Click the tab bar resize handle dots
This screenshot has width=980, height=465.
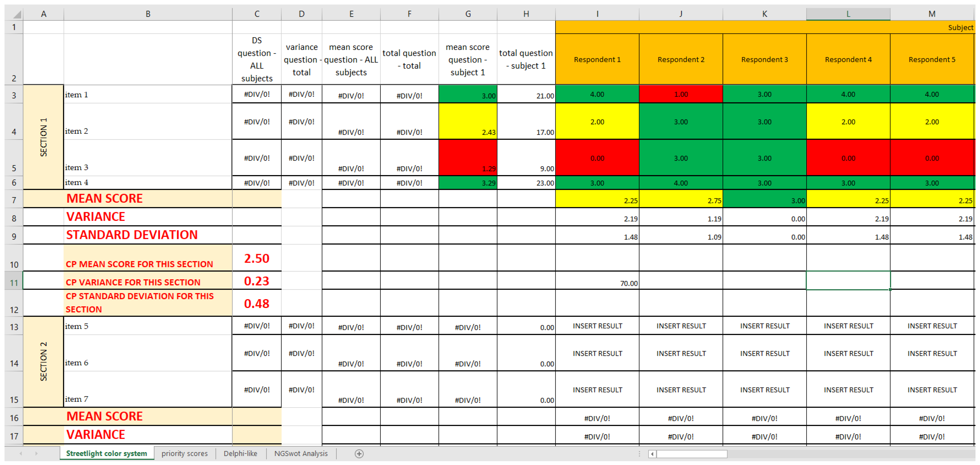click(639, 453)
